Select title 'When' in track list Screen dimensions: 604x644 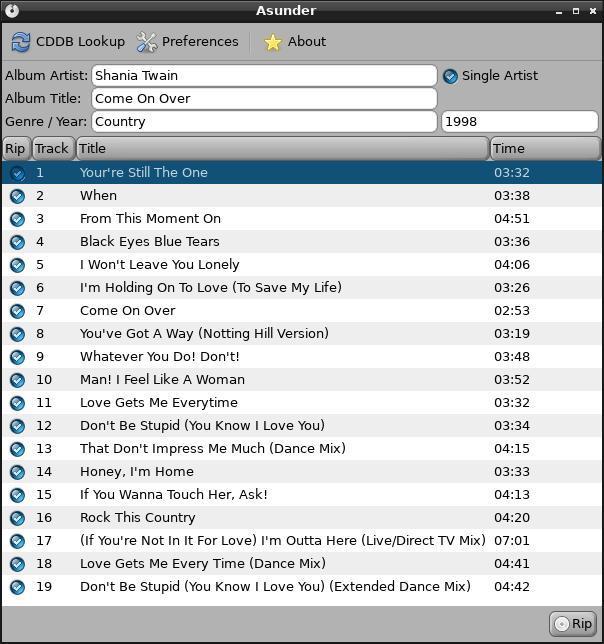click(99, 196)
